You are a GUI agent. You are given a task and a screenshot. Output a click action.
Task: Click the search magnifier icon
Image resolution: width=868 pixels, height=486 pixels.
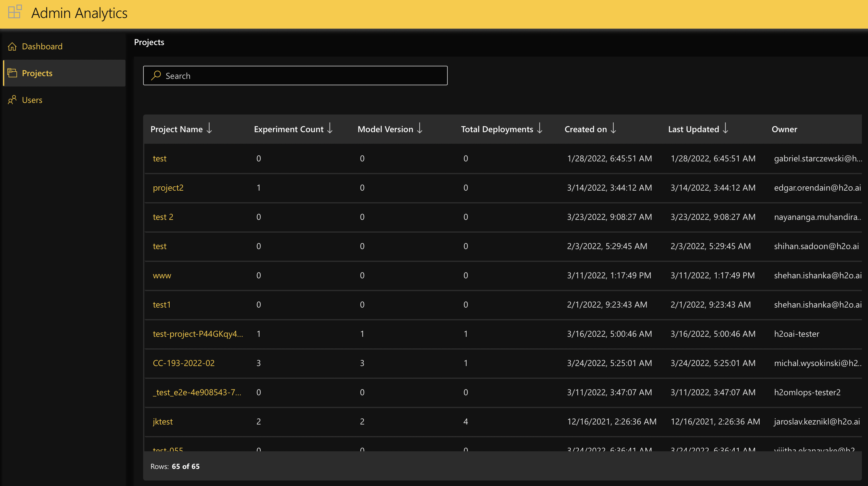[156, 76]
